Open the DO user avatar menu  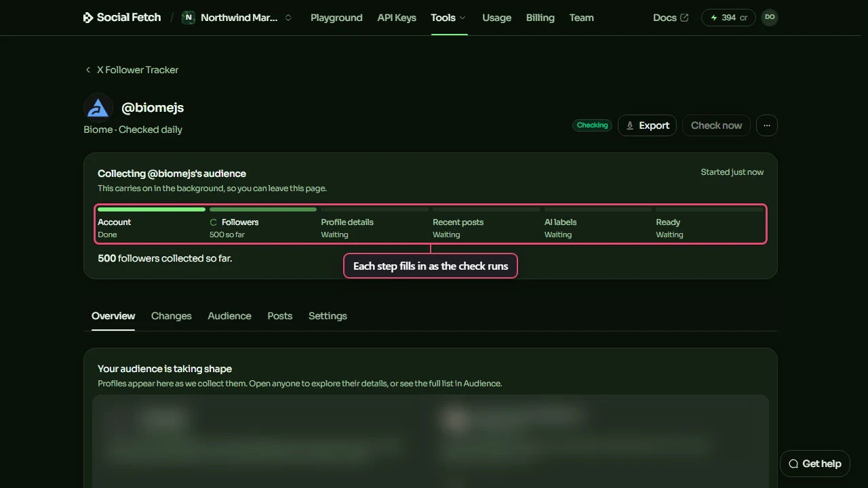[770, 18]
